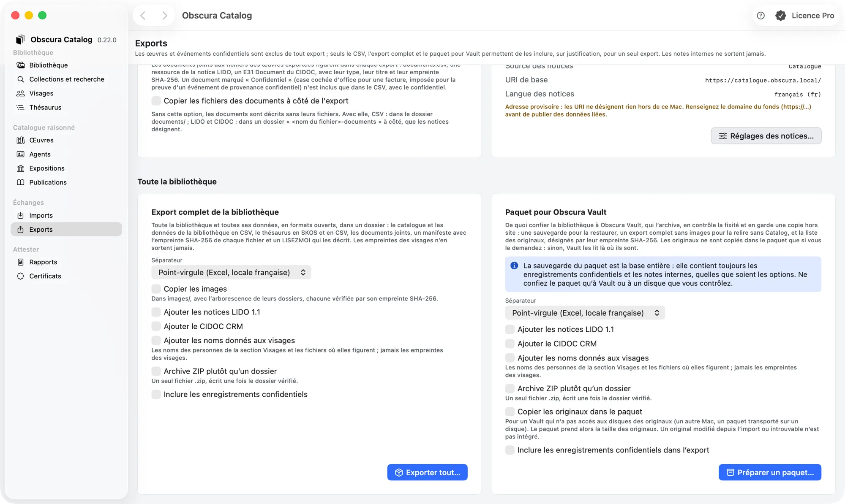Toggle Copier les images checkbox
Viewport: 845px width, 504px height.
click(156, 289)
